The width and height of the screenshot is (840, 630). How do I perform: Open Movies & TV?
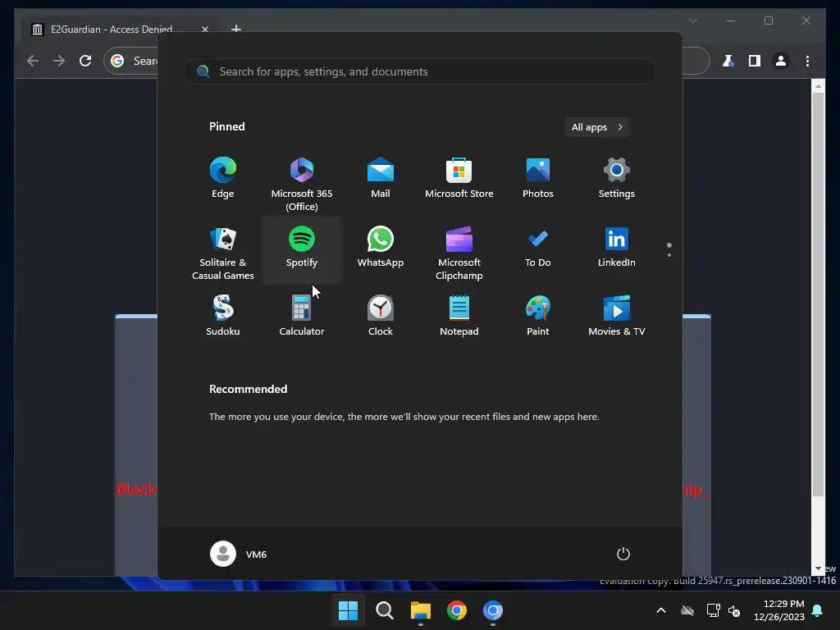point(617,316)
